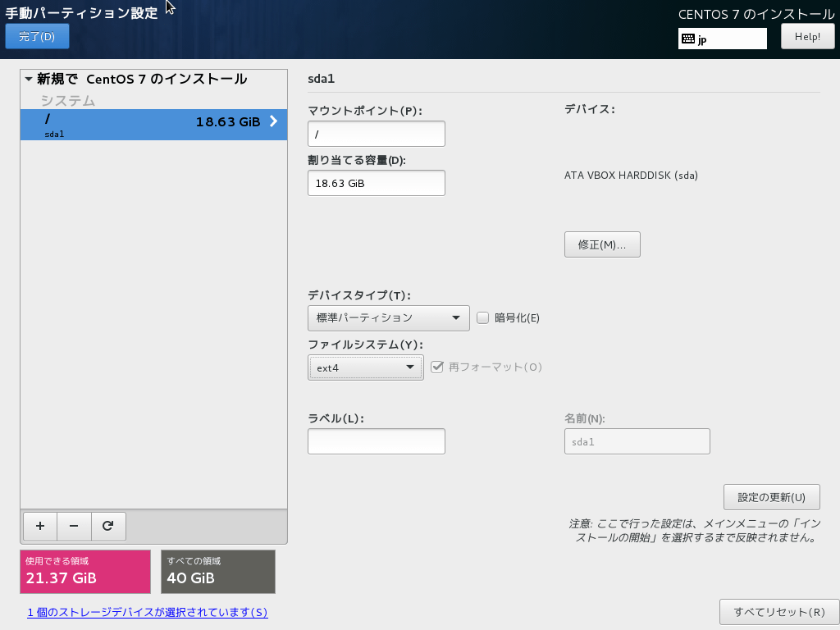The width and height of the screenshot is (840, 630).
Task: Open the ファイルシステム dropdown showing ext4
Action: click(x=365, y=367)
